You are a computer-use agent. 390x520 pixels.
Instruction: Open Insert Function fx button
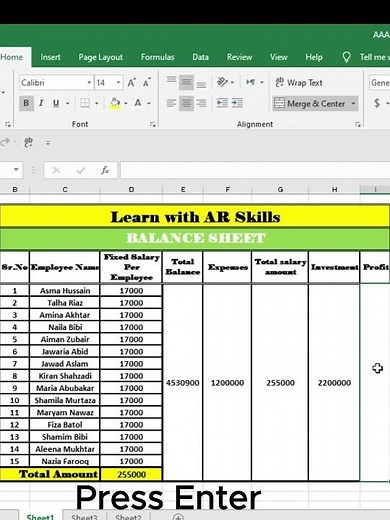point(105,170)
